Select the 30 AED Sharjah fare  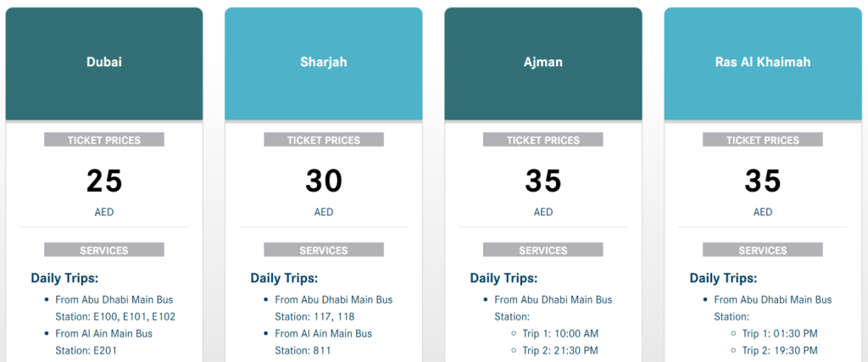(324, 191)
